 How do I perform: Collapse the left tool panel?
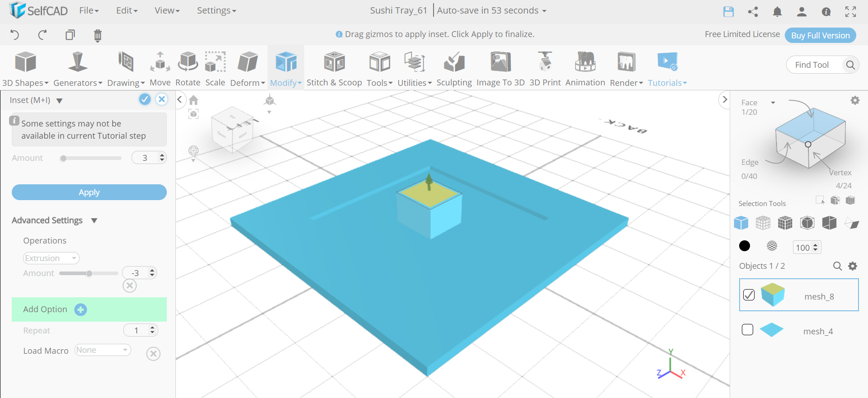179,99
